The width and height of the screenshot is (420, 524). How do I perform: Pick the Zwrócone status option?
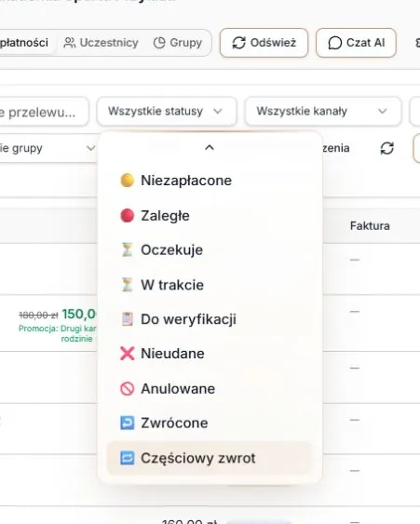point(210,423)
